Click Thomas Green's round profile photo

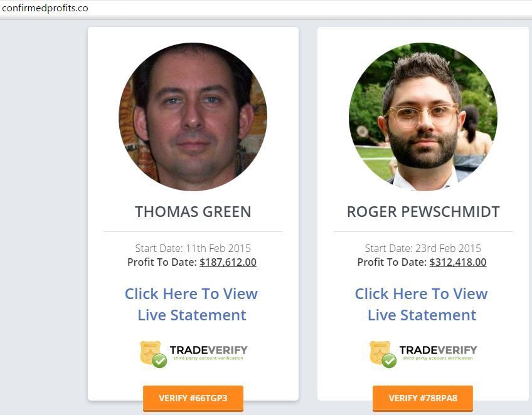click(x=193, y=117)
